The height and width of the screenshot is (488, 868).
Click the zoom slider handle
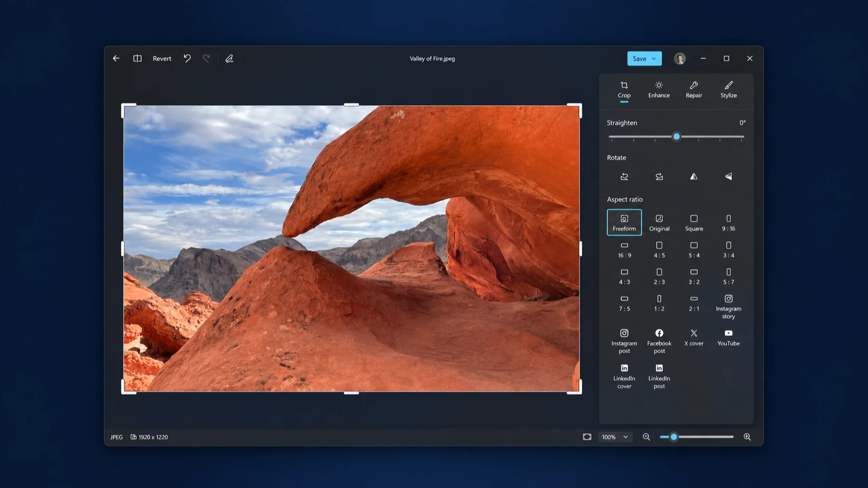pyautogui.click(x=673, y=437)
